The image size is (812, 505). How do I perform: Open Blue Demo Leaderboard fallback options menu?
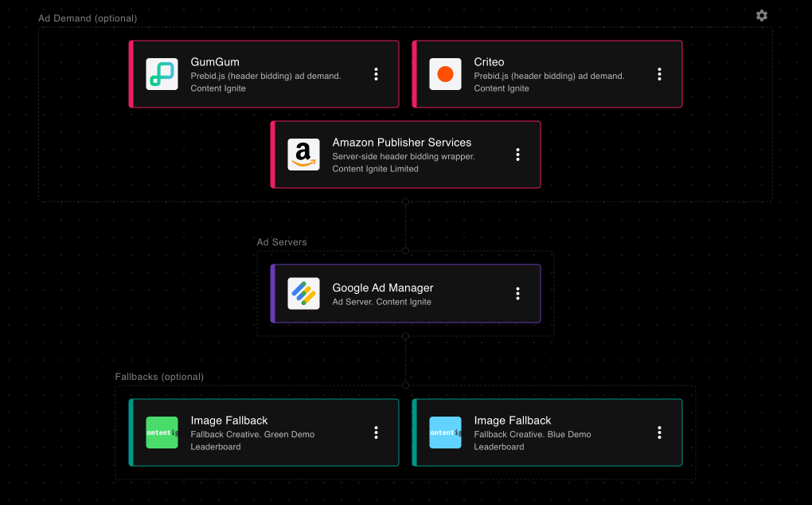pos(659,433)
